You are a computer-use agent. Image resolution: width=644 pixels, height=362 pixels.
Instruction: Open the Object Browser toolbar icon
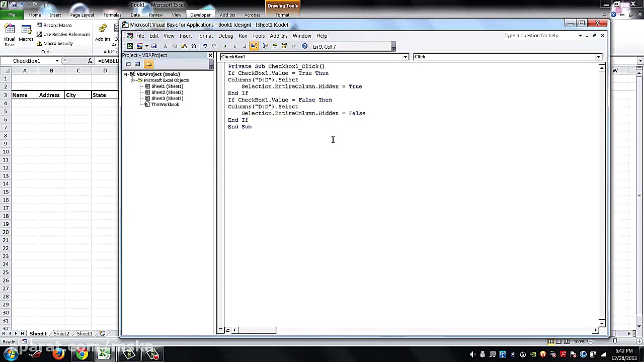pos(284,46)
